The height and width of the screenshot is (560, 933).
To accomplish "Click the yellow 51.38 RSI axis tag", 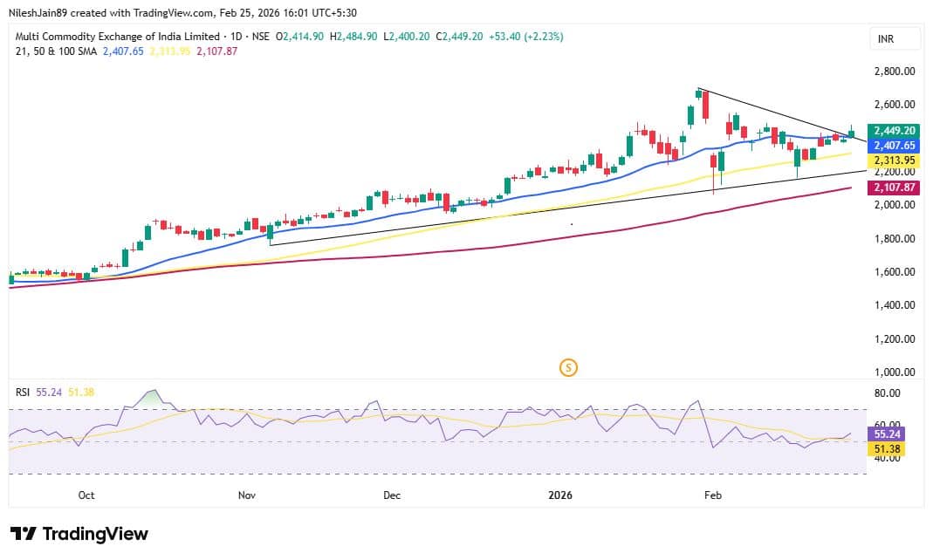I will point(887,449).
